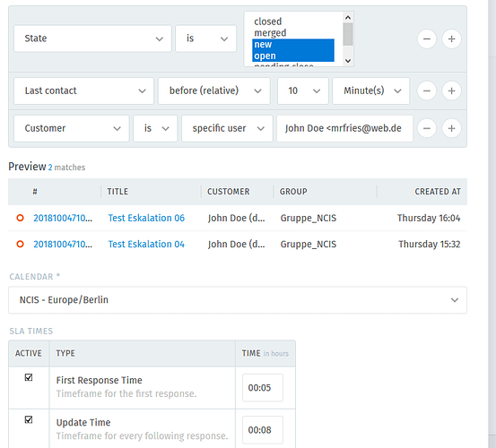Image resolution: width=496 pixels, height=448 pixels.
Task: Select 'merged' in the state list
Action: pos(293,33)
